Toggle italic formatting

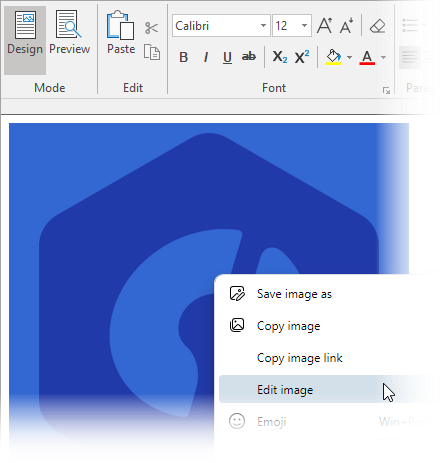pos(206,57)
